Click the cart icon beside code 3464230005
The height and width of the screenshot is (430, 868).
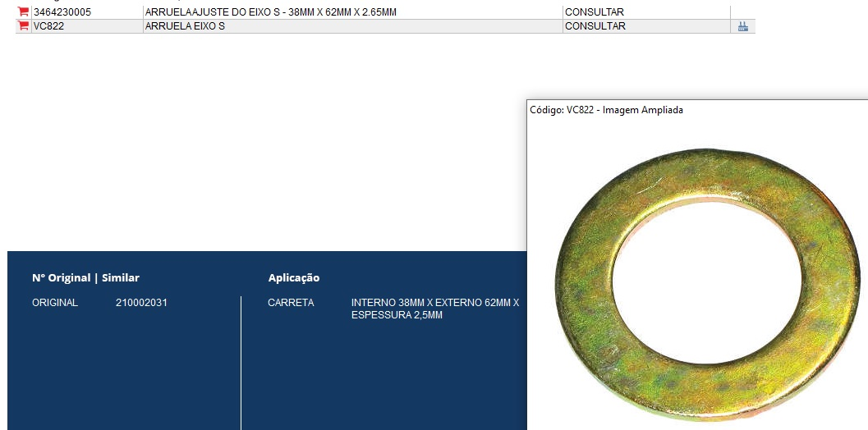(23, 12)
